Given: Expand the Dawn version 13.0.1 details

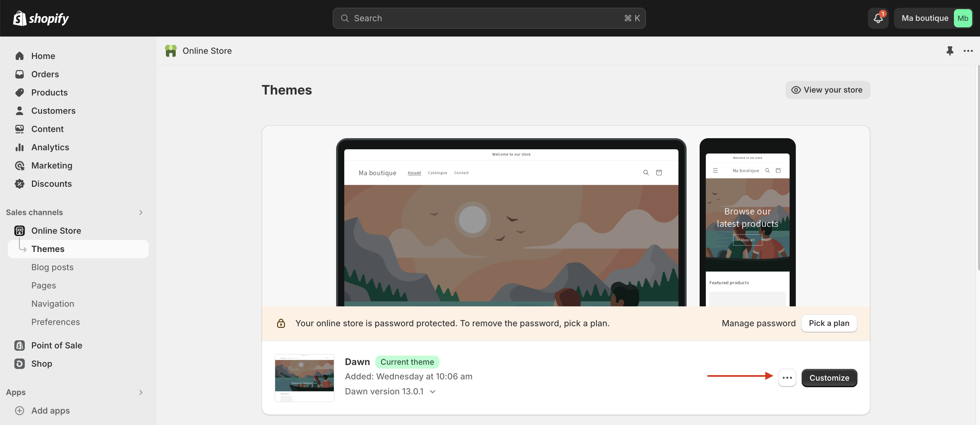Looking at the screenshot, I should coord(432,391).
